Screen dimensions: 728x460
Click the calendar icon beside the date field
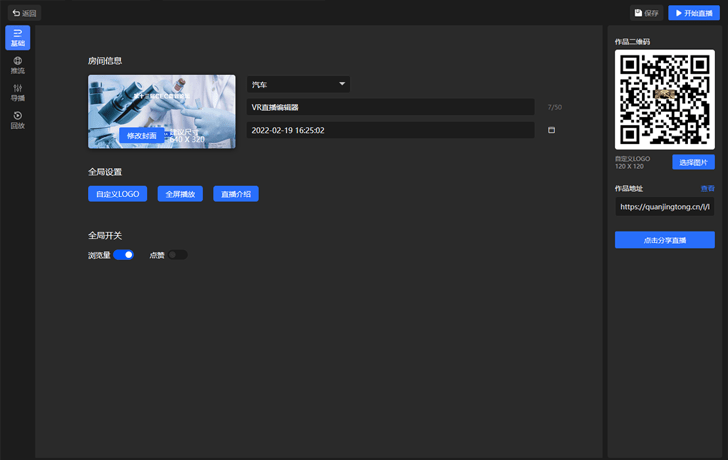coord(551,130)
